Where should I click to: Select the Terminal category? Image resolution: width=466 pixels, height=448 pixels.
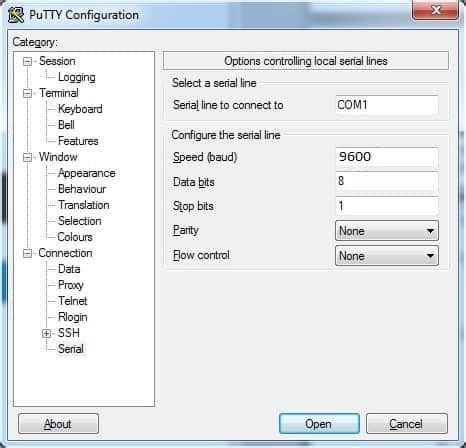(59, 93)
